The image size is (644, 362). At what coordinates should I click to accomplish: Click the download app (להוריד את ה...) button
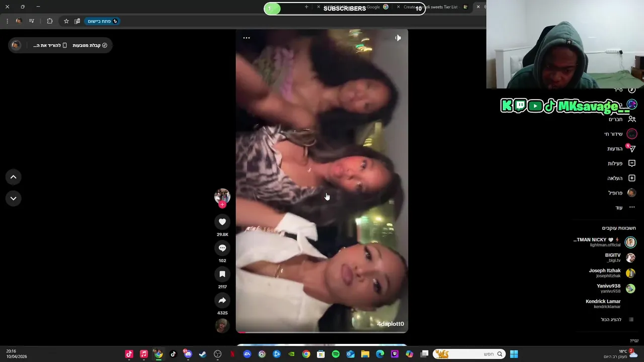[50, 45]
